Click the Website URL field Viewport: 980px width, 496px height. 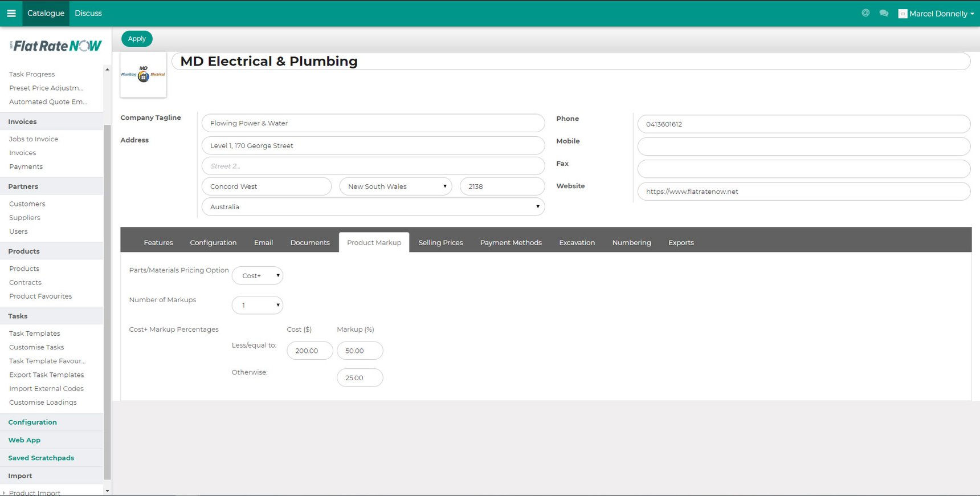coord(804,192)
